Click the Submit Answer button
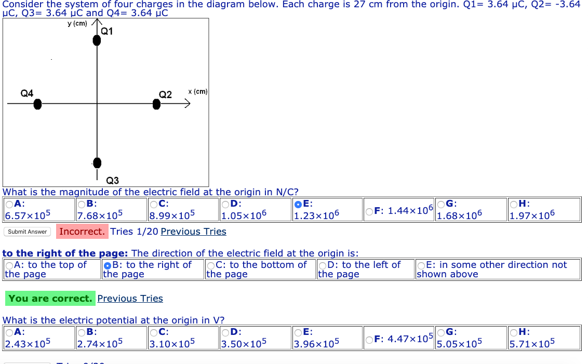This screenshot has width=588, height=364. tap(28, 232)
